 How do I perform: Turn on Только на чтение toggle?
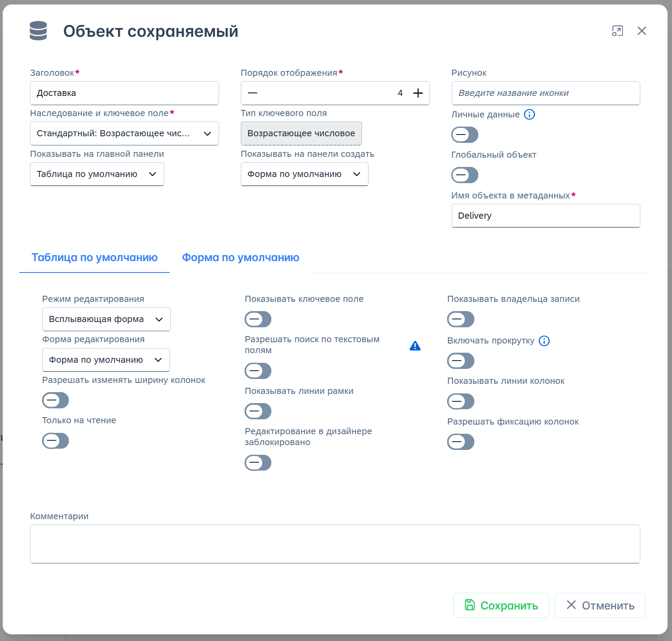point(56,441)
